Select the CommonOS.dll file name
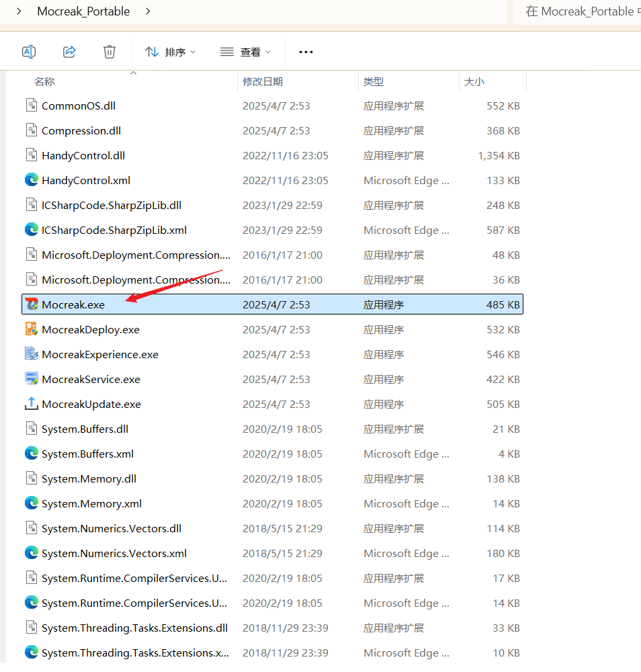 click(79, 106)
